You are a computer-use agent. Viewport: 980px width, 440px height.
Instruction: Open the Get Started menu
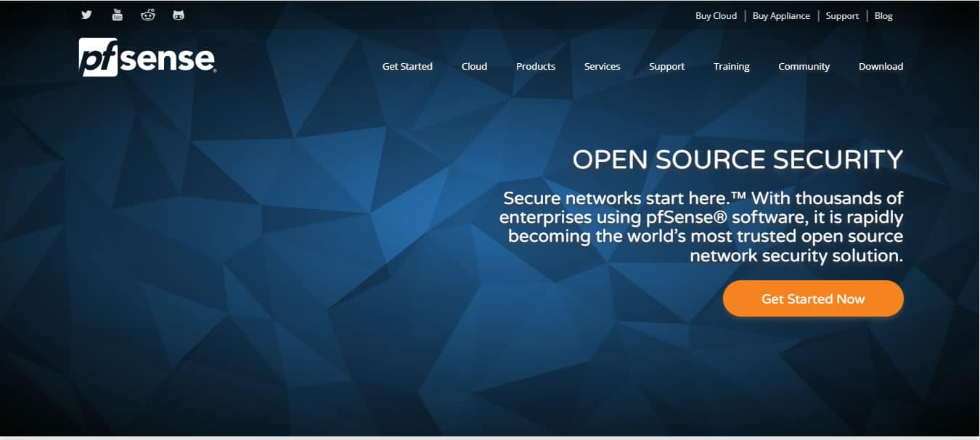407,66
